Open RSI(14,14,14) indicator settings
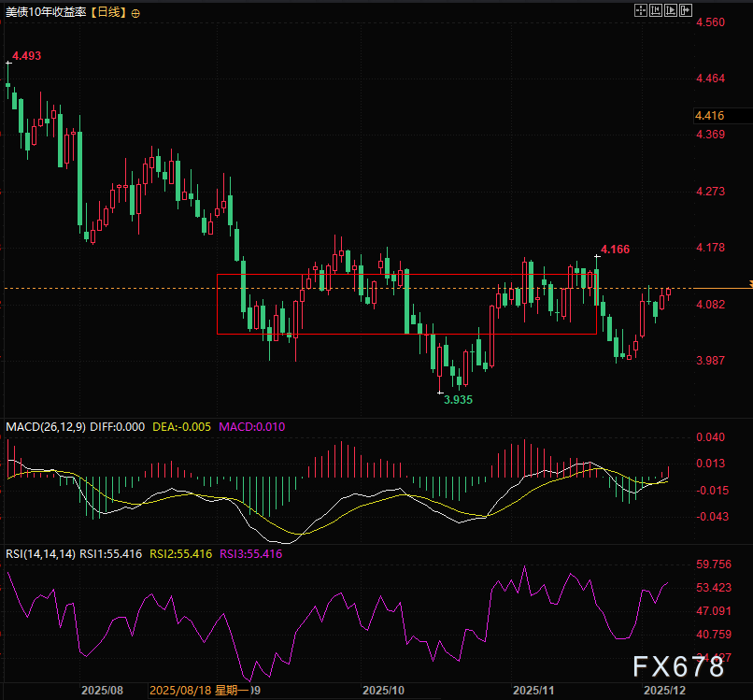Screen dimensions: 753x700 coord(40,553)
